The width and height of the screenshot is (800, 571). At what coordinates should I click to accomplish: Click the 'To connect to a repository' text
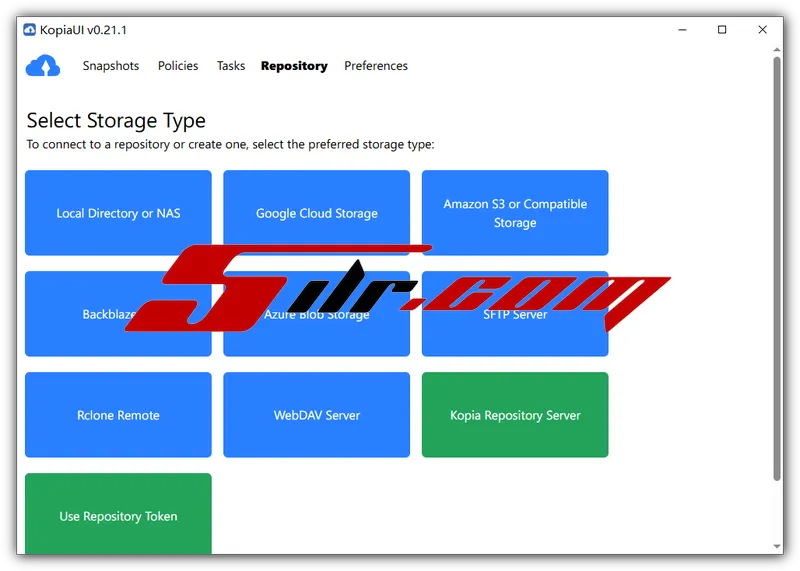point(231,145)
